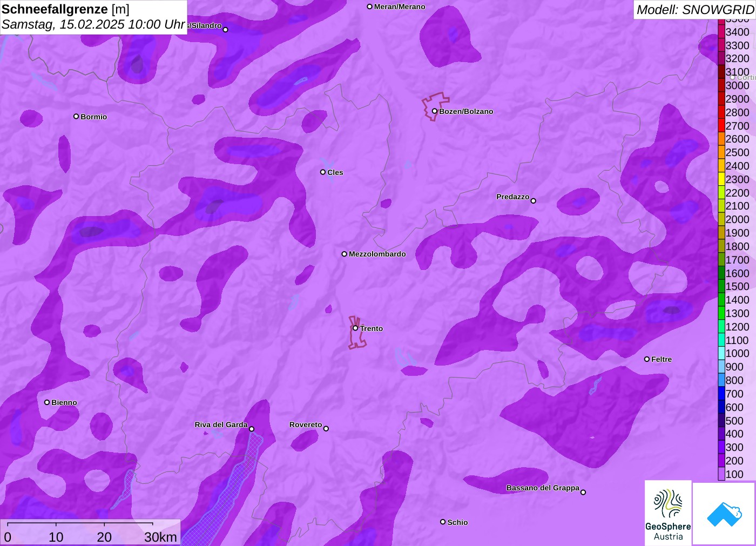Click the legend value 1500
Viewport: 756px width, 546px height.
click(737, 286)
